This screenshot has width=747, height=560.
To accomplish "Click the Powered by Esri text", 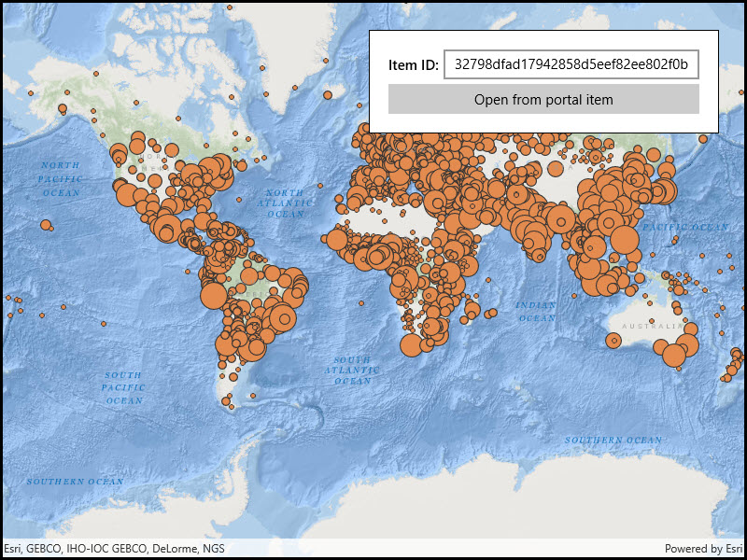I will [x=703, y=549].
